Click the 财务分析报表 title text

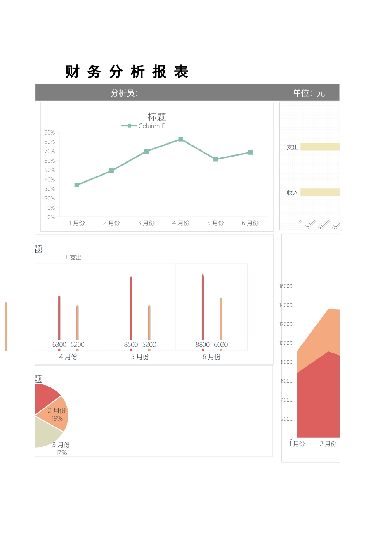point(127,72)
